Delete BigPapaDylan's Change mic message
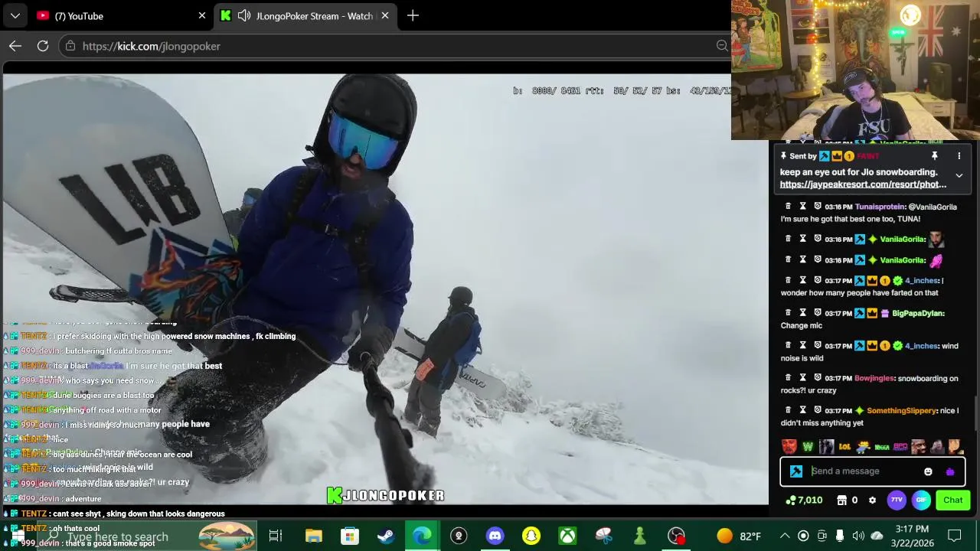The image size is (980, 551). [788, 312]
